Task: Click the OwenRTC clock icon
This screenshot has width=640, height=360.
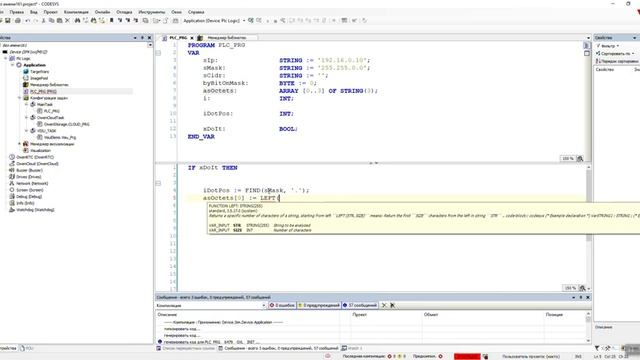Action: 12,157
